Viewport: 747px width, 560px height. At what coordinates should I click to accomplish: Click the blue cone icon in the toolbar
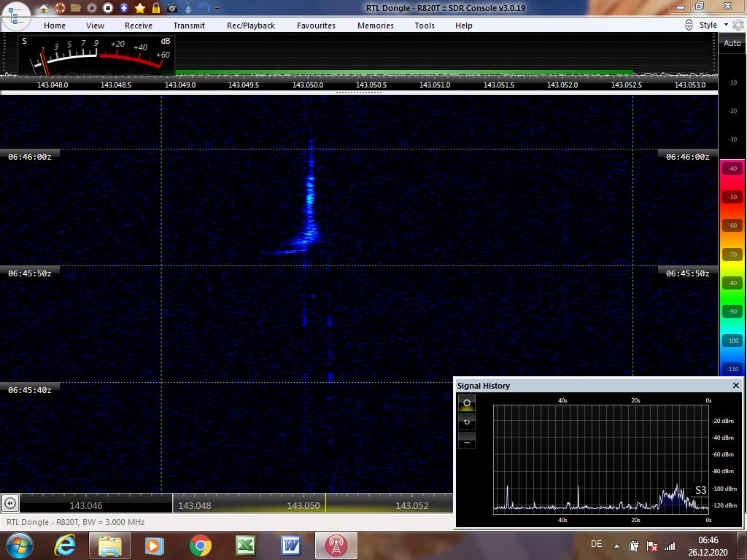tap(188, 8)
